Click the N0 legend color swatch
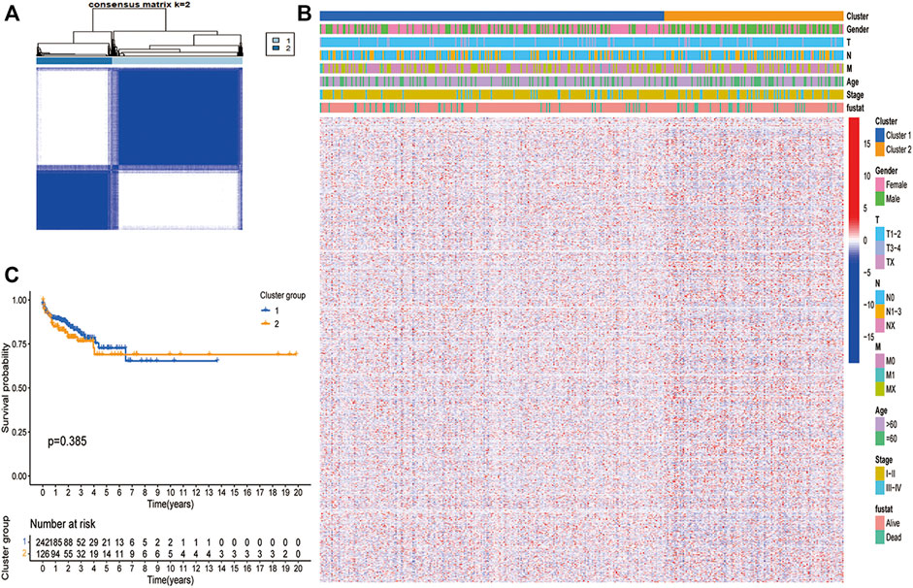This screenshot has width=913, height=588. (x=879, y=298)
